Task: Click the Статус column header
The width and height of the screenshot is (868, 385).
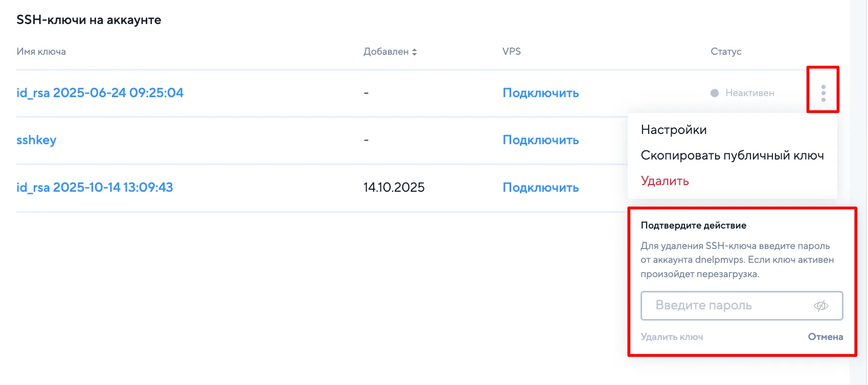Action: click(725, 52)
